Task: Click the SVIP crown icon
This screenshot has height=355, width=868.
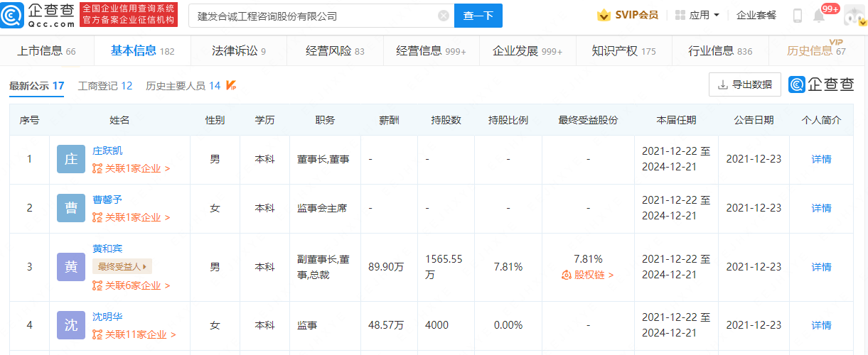Action: pos(604,15)
